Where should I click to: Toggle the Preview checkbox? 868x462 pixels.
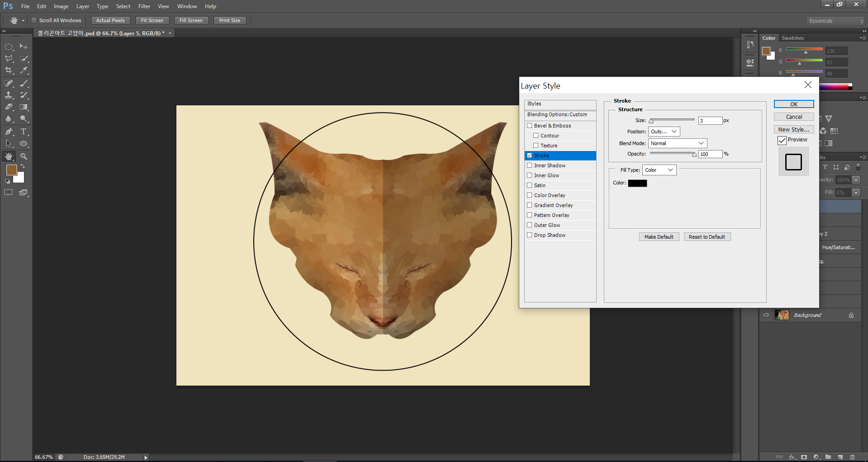[x=782, y=140]
